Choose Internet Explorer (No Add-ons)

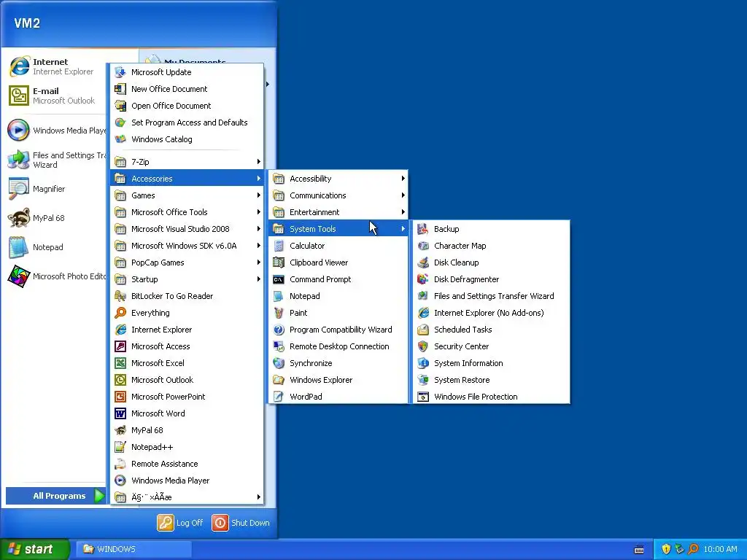point(492,313)
